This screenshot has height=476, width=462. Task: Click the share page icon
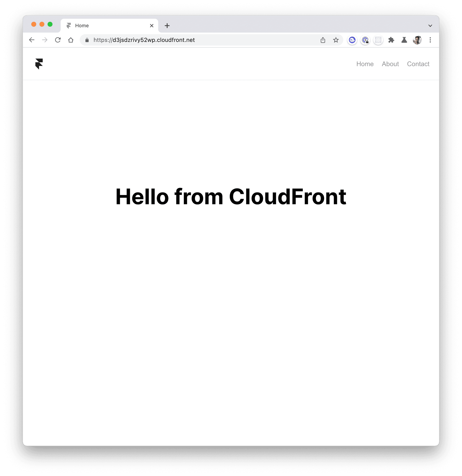coord(323,40)
